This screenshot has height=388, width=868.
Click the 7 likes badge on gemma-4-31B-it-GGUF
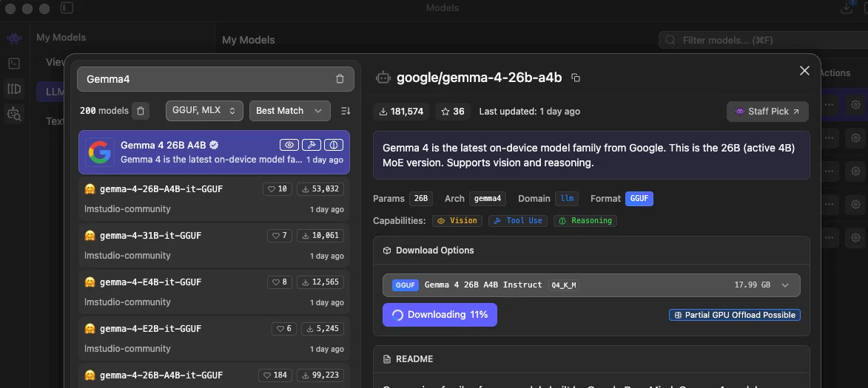click(x=280, y=236)
